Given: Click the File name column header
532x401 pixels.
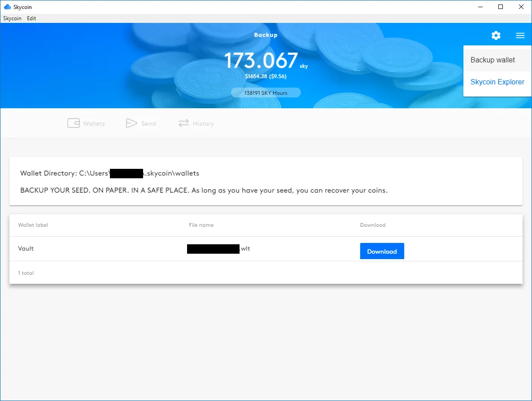Looking at the screenshot, I should click(201, 225).
